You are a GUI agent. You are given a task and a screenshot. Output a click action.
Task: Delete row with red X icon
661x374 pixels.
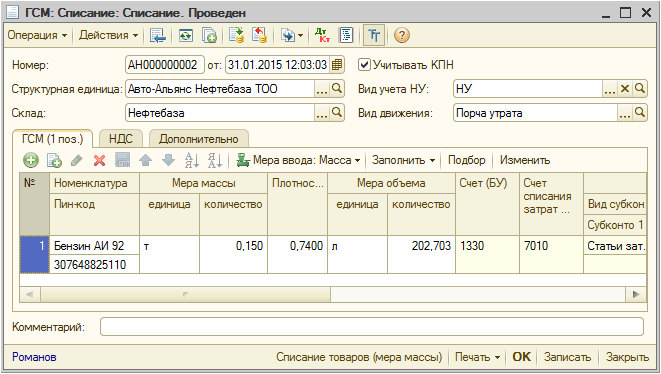(99, 160)
